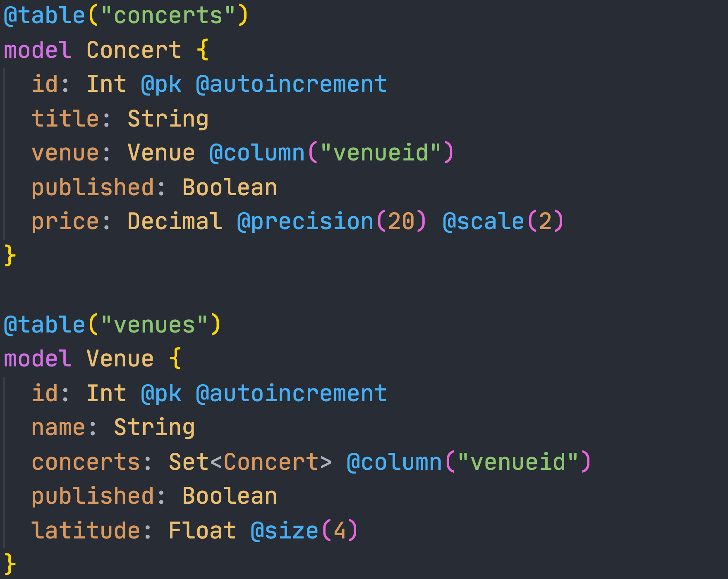Viewport: 728px width, 579px height.
Task: Click the number 20 in precision
Action: [401, 221]
